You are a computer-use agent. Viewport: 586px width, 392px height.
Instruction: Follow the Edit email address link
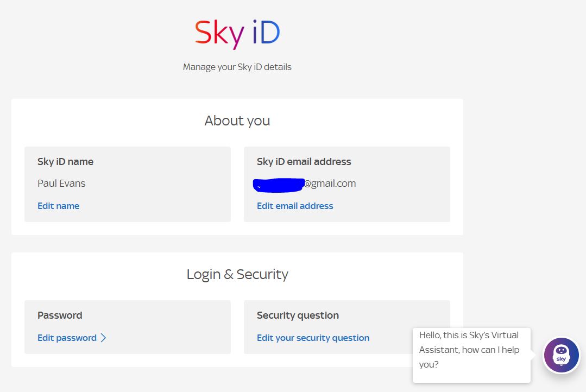pyautogui.click(x=295, y=206)
